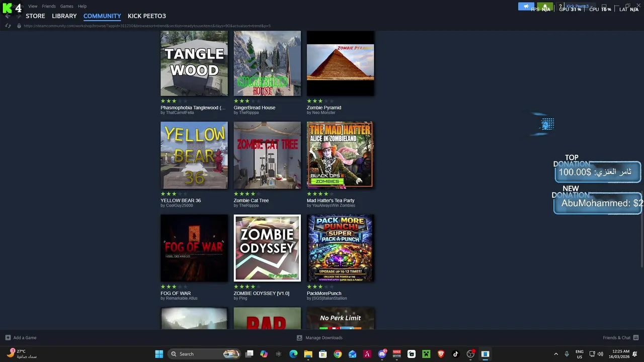Open ZOMBIE ODYSSEY [V1.0] title link
Image resolution: width=644 pixels, height=362 pixels.
tap(261, 294)
